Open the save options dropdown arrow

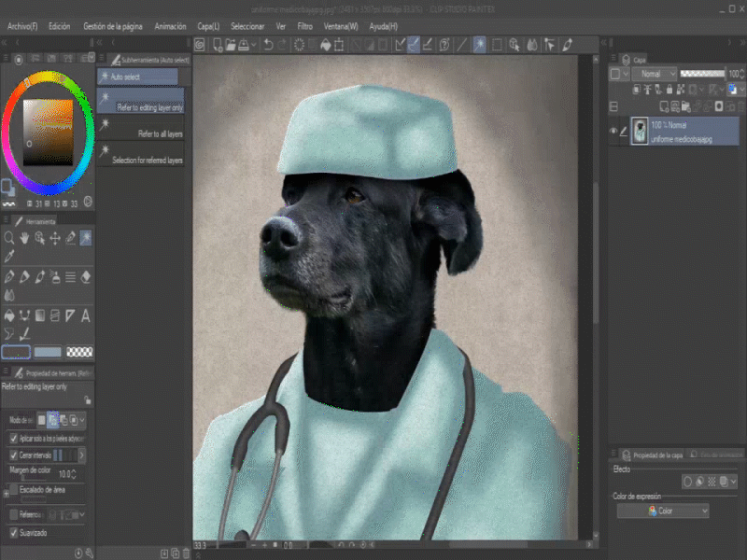coord(253,45)
